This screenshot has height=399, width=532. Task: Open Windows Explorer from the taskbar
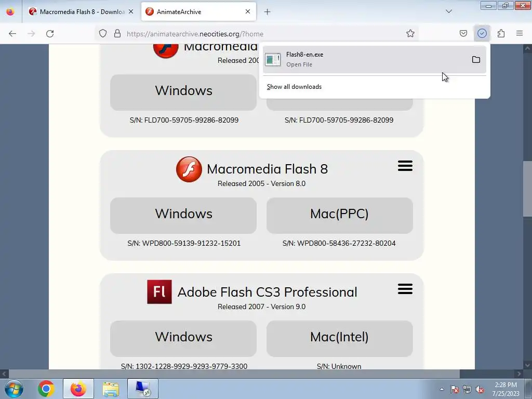(111, 389)
